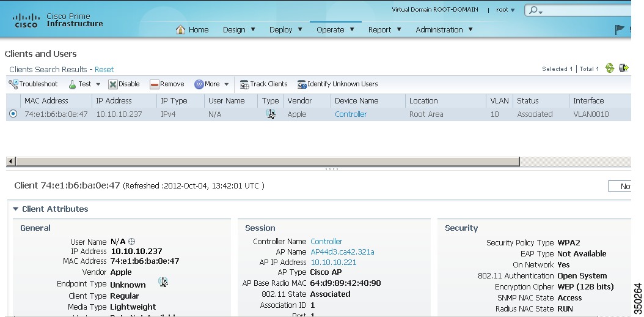Click the Disable button label

point(129,84)
